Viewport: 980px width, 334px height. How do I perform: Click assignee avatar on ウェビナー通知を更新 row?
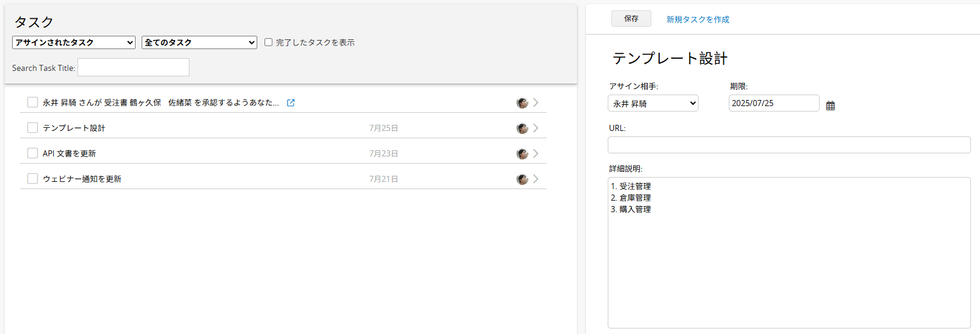[x=522, y=179]
